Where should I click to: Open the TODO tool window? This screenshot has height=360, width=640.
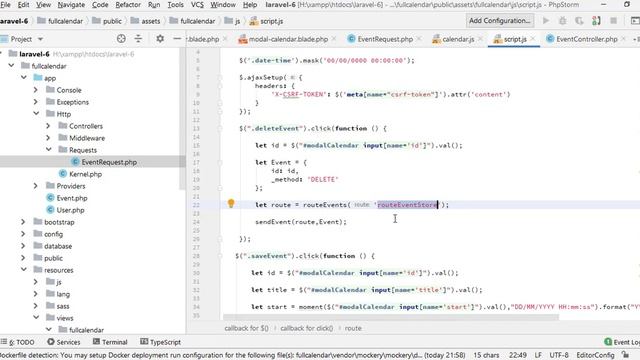pyautogui.click(x=18, y=342)
